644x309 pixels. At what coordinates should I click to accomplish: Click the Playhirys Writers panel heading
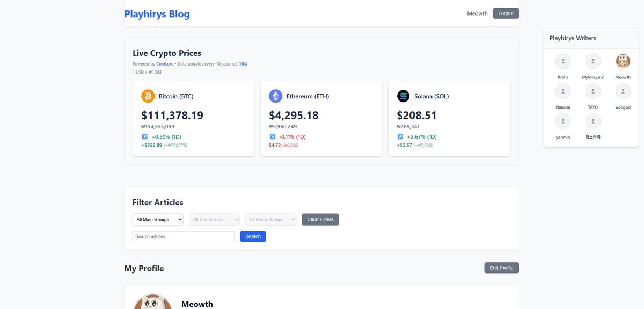pyautogui.click(x=573, y=38)
